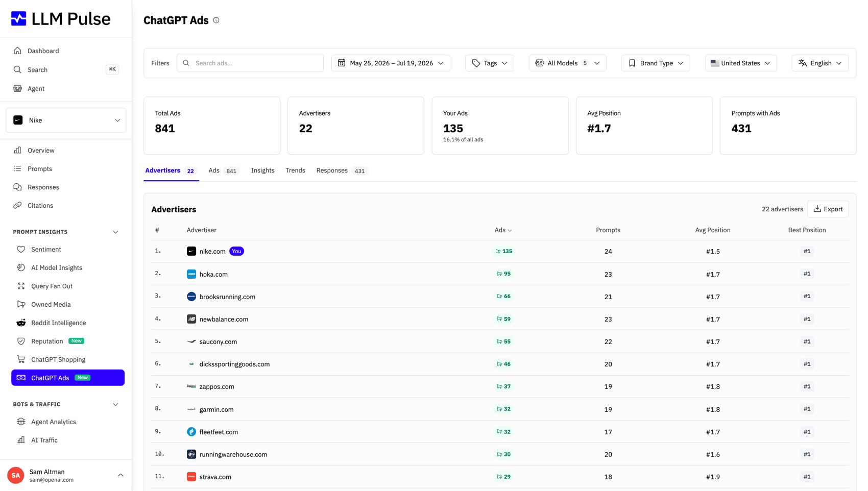Click the garmin.com advertiser name
Viewport: 868px width, 491px height.
click(x=216, y=409)
